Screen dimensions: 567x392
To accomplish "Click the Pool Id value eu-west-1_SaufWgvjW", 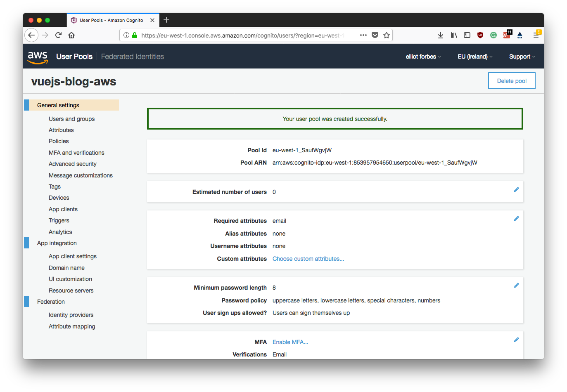I will pyautogui.click(x=302, y=150).
